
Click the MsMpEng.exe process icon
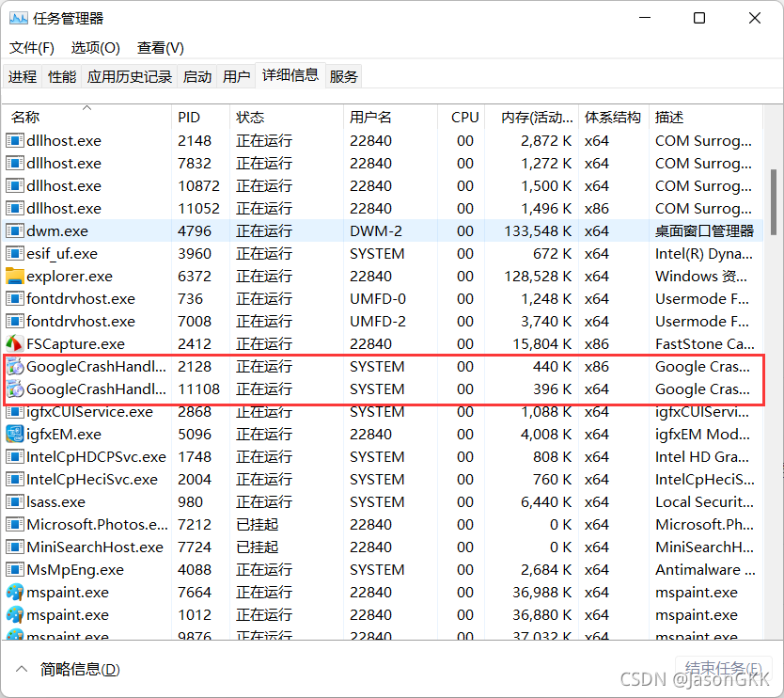14,569
